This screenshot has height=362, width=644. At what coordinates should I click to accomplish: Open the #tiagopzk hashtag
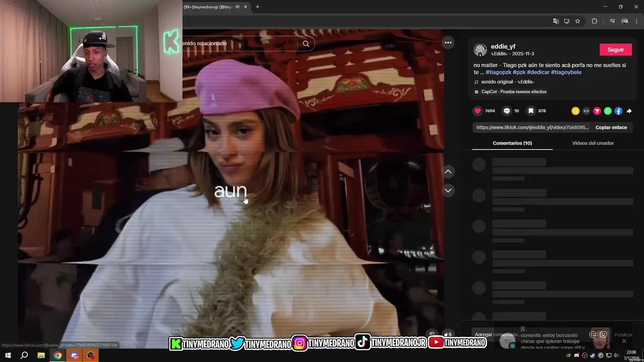coord(498,72)
